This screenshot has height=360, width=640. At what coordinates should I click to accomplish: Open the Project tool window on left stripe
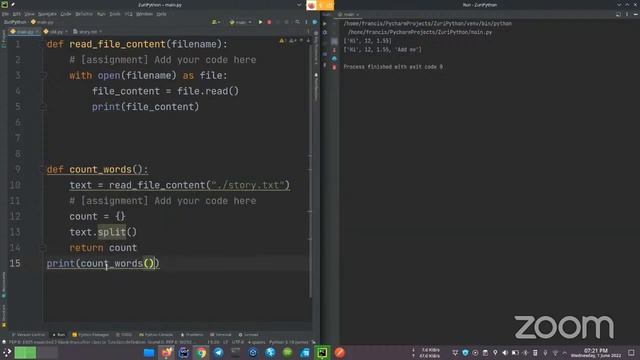[4, 39]
